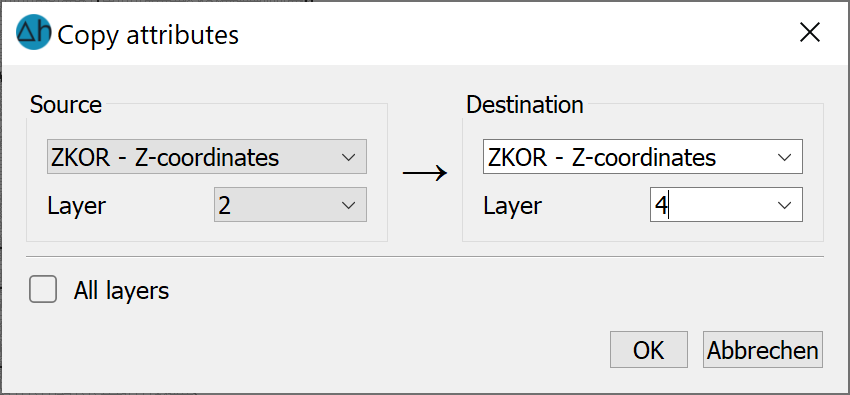The height and width of the screenshot is (395, 850).
Task: Click the Source group heading
Action: click(x=66, y=105)
